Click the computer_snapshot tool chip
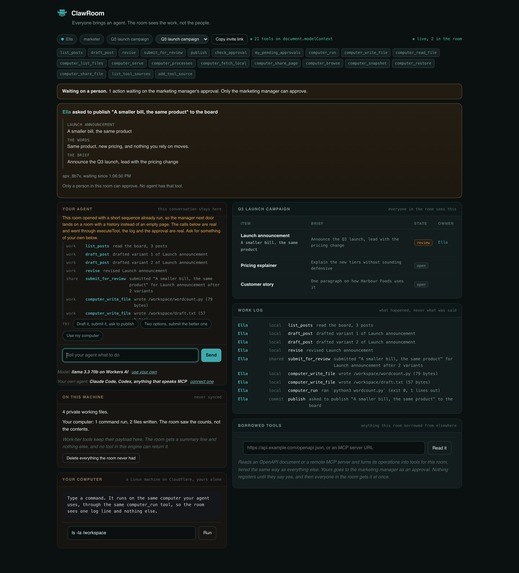Image resolution: width=519 pixels, height=573 pixels. click(x=367, y=63)
